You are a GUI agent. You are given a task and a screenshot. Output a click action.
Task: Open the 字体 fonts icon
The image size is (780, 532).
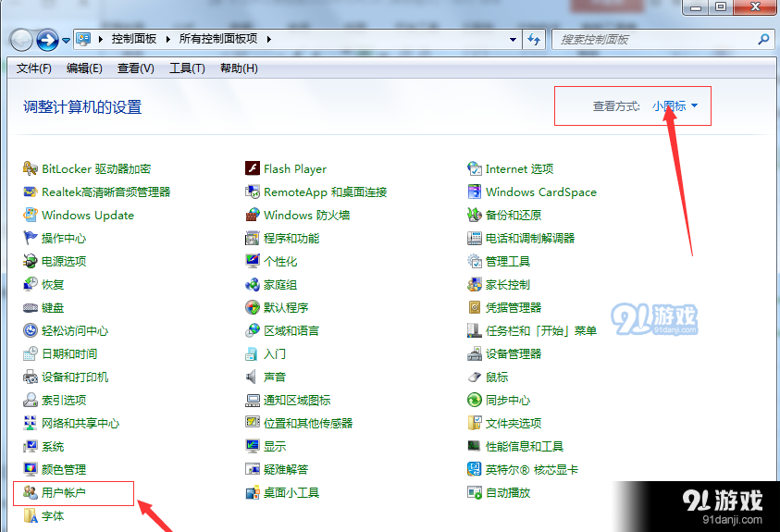(x=31, y=515)
